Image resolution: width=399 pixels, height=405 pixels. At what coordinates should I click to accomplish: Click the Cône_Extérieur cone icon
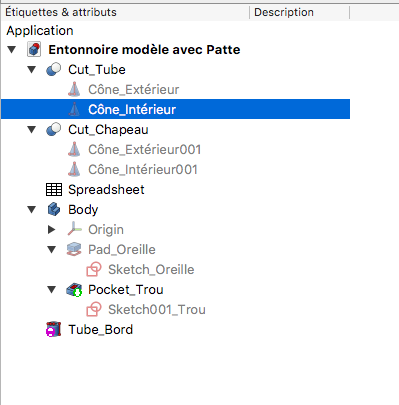(x=74, y=89)
